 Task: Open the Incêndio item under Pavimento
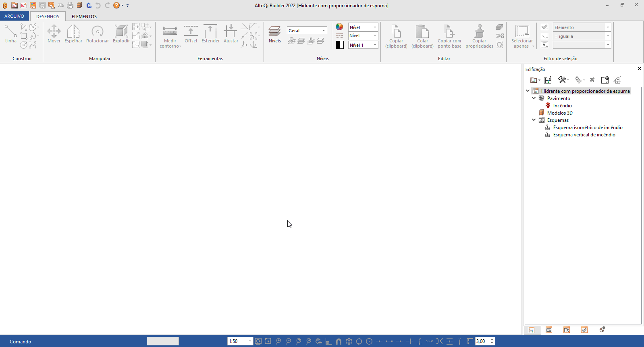tap(562, 106)
